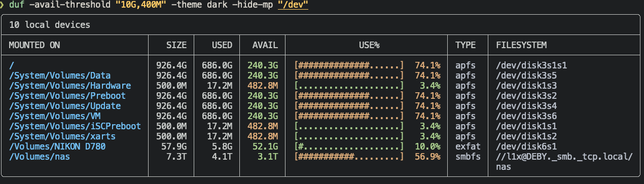The width and height of the screenshot is (644, 184).
Task: Click the /dev/disk6s1 filesystem entry
Action: pos(526,146)
